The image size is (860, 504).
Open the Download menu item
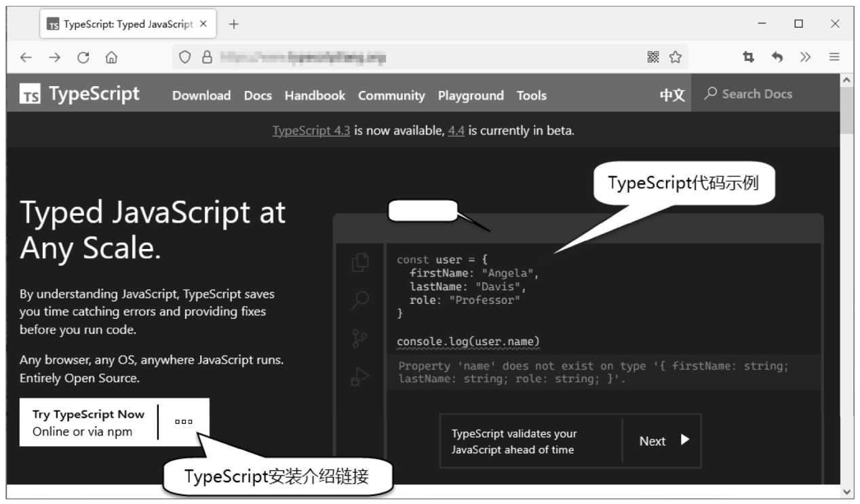[201, 96]
